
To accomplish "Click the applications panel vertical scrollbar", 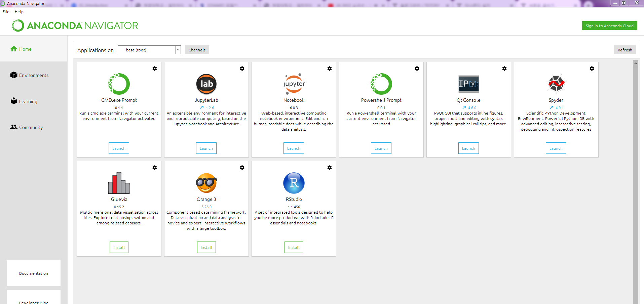I will [636, 185].
